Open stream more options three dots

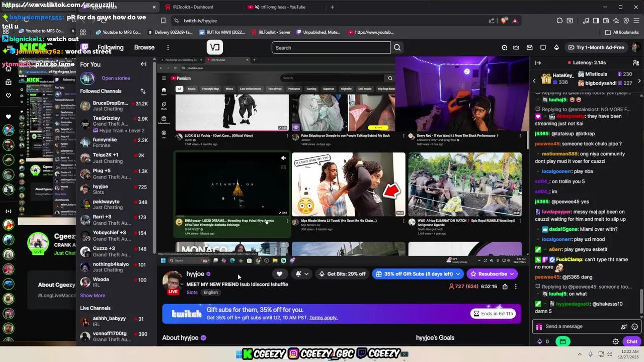click(x=515, y=287)
